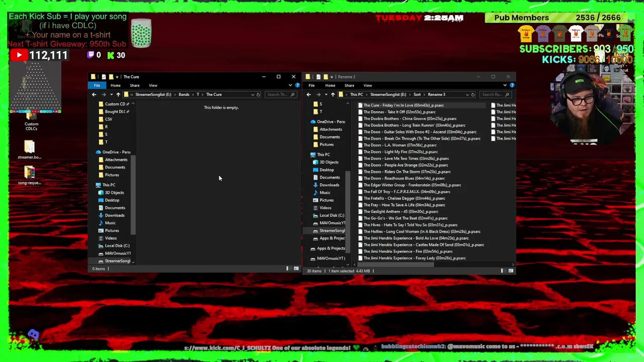Open Home tab in Rename 3 window

pyautogui.click(x=330, y=85)
